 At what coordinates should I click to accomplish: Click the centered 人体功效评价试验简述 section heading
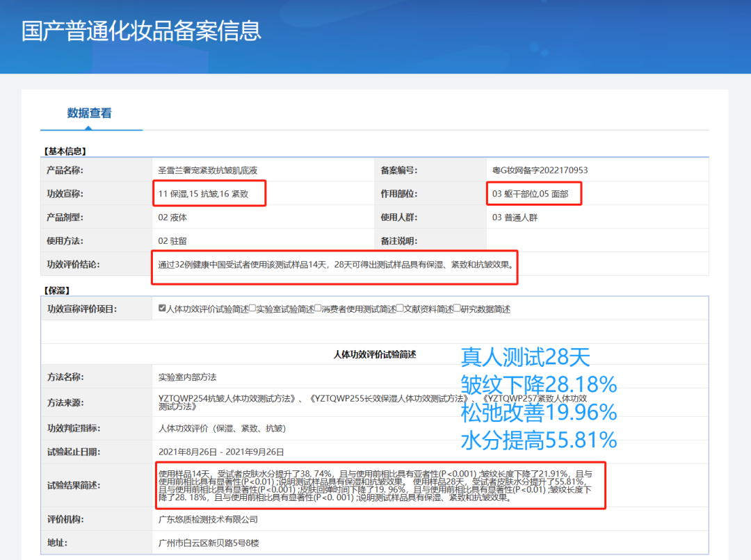pos(375,354)
